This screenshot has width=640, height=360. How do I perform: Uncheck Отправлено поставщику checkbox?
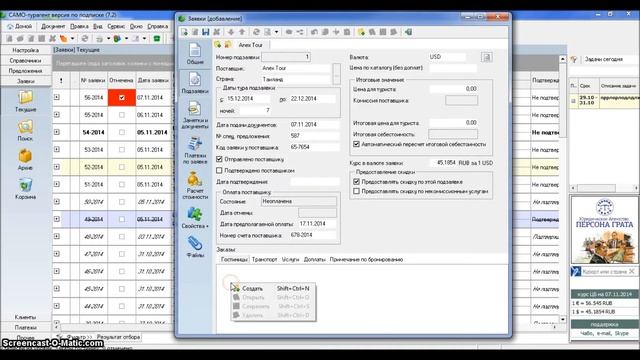pos(219,159)
